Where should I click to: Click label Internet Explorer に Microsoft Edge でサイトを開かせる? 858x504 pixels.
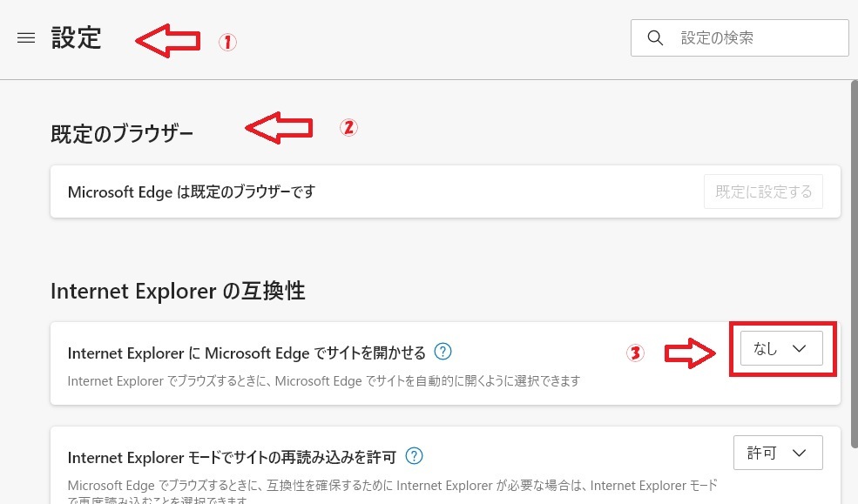pos(247,353)
